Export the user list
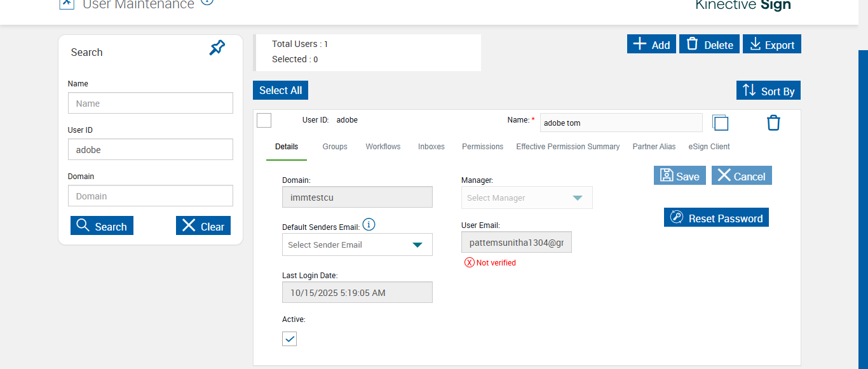This screenshot has height=369, width=868. pyautogui.click(x=772, y=44)
